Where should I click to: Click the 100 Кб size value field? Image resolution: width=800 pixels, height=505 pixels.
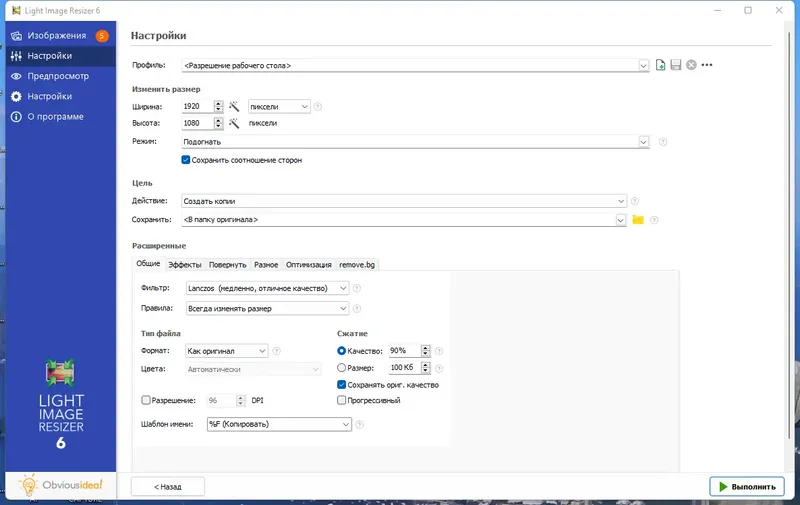[405, 367]
